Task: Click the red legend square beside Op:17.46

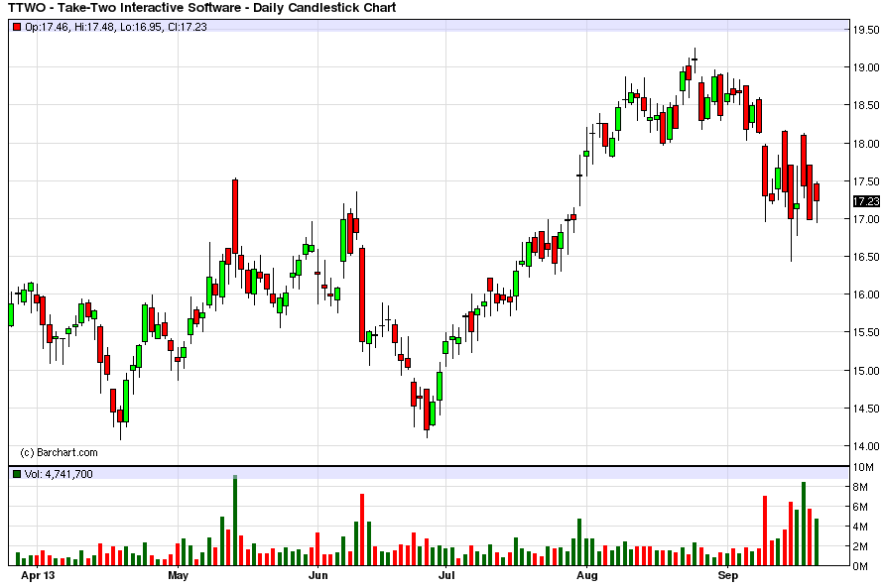Action: click(x=18, y=27)
